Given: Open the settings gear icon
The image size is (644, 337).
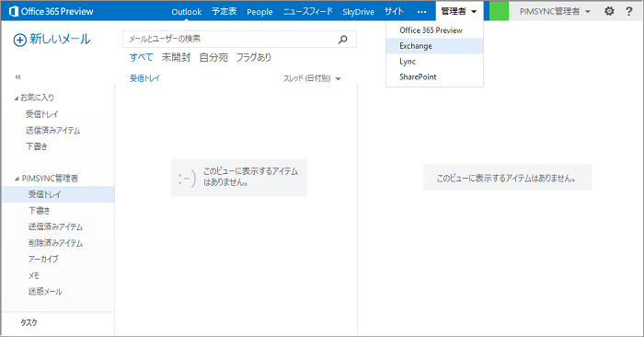Looking at the screenshot, I should (x=609, y=11).
